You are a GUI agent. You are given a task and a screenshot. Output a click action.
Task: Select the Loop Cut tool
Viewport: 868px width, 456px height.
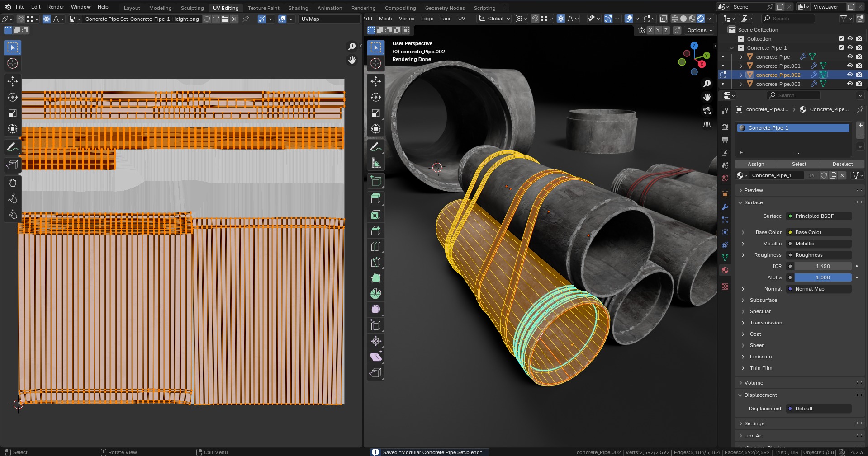(x=376, y=246)
